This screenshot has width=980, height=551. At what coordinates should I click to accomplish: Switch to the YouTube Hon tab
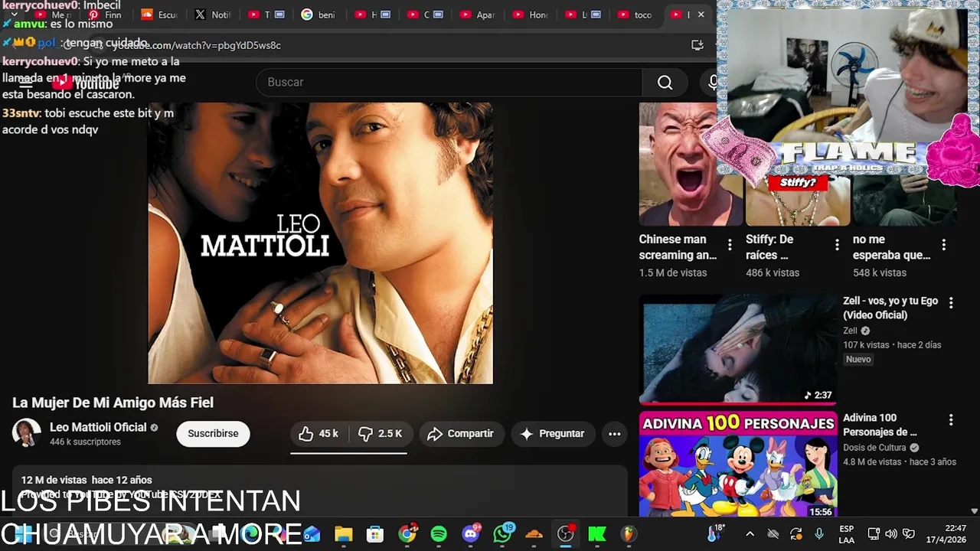click(x=531, y=15)
